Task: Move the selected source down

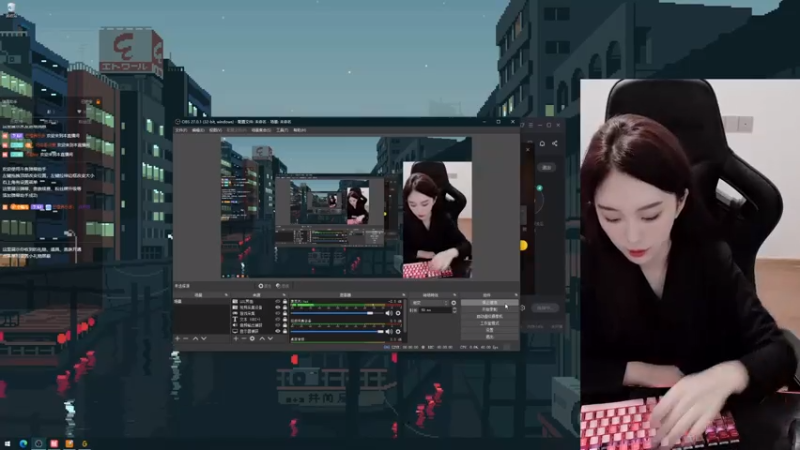Action: tap(270, 339)
